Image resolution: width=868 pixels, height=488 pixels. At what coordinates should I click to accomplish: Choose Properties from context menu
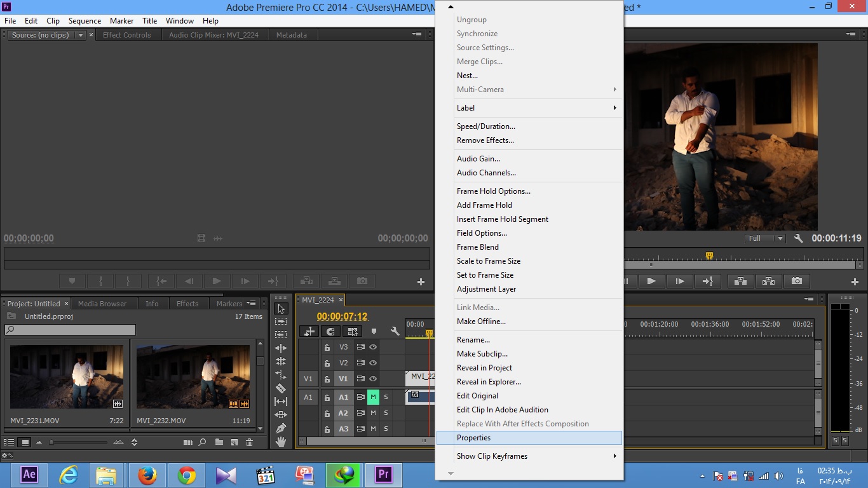click(x=529, y=438)
